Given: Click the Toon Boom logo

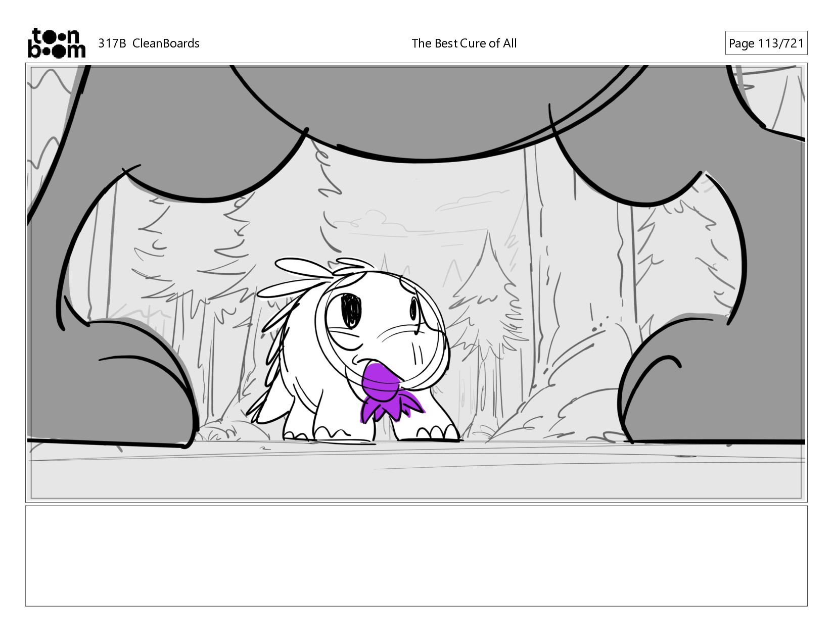Looking at the screenshot, I should tap(56, 43).
